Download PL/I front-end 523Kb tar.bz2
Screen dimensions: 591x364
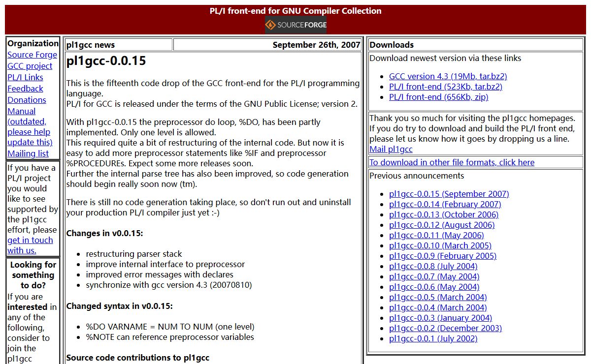click(x=446, y=87)
